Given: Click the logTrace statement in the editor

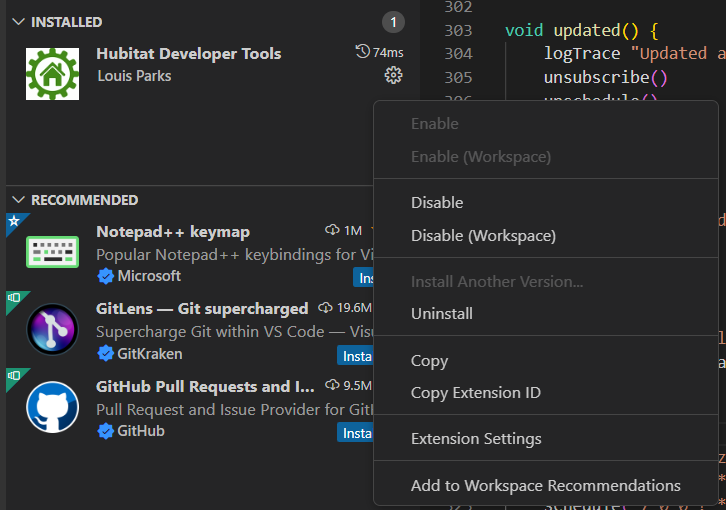Looking at the screenshot, I should pos(582,54).
